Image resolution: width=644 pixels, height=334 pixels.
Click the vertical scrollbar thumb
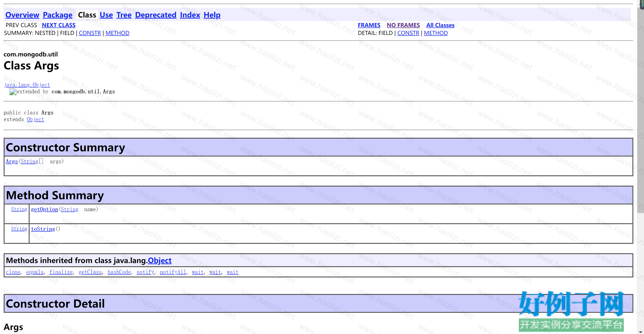pyautogui.click(x=640, y=110)
